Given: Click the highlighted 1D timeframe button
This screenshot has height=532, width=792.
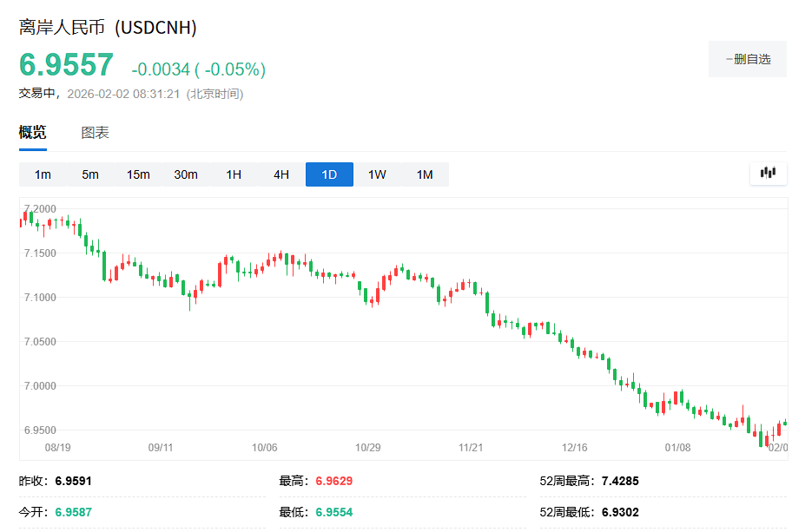Looking at the screenshot, I should 329,174.
